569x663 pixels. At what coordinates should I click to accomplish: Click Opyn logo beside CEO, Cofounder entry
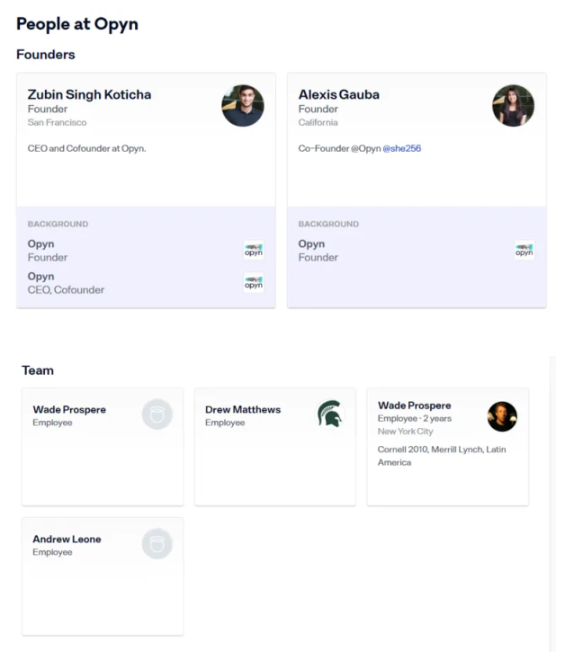tap(254, 282)
